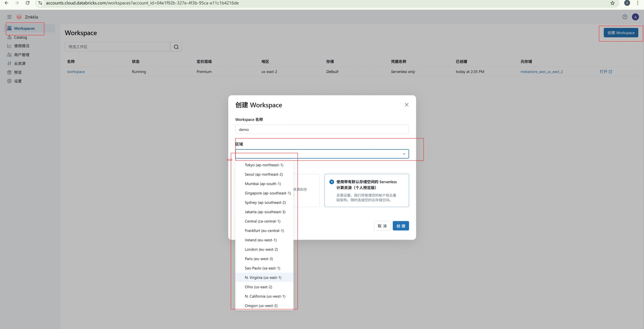The image size is (644, 329).
Task: Choose Ohio (us-east-2) region
Action: 264,287
